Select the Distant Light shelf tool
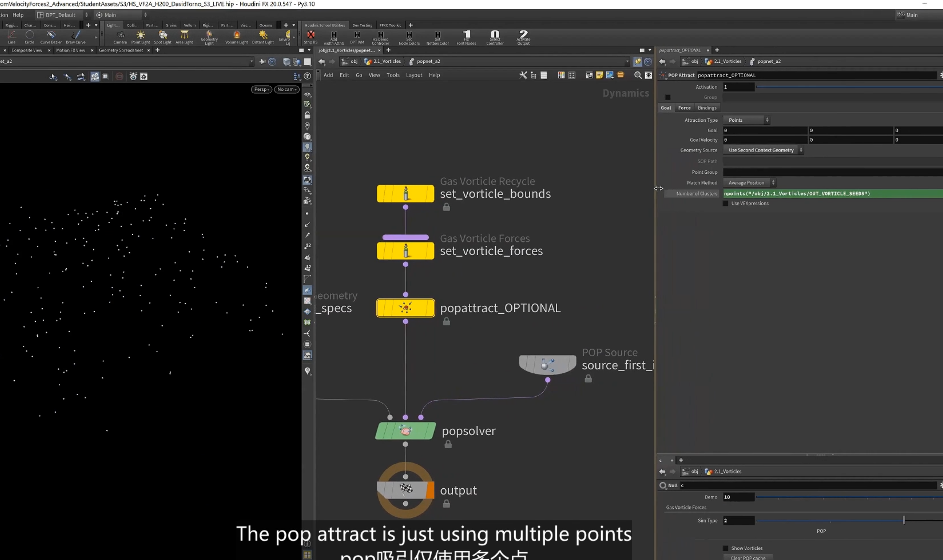The image size is (943, 560). coord(263,37)
